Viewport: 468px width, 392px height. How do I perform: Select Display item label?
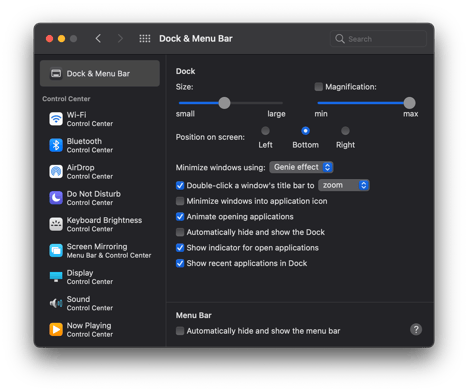[x=80, y=273]
